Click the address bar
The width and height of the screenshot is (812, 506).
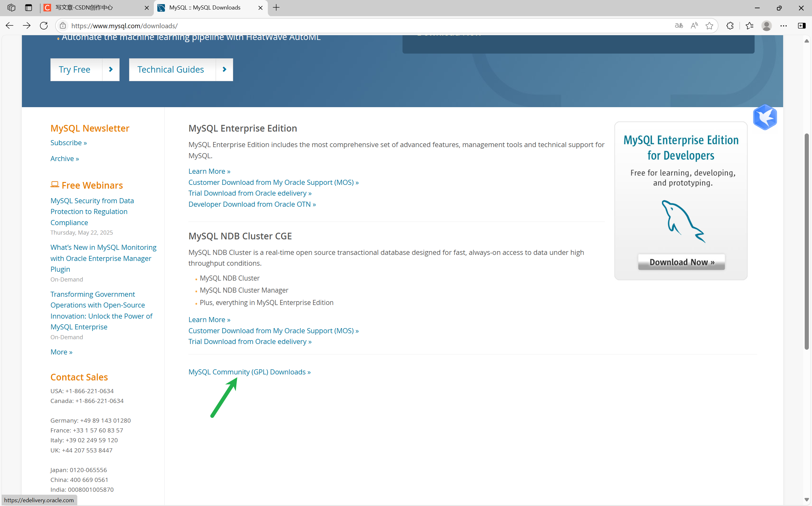pos(234,25)
